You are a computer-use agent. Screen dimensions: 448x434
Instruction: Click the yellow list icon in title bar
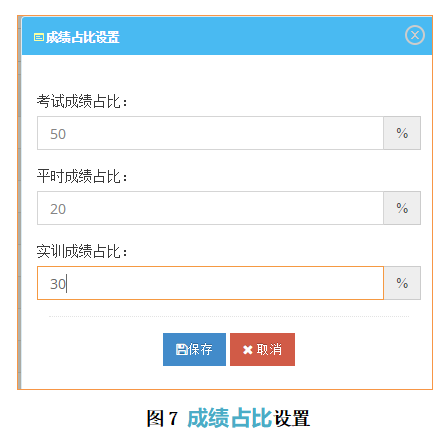39,37
